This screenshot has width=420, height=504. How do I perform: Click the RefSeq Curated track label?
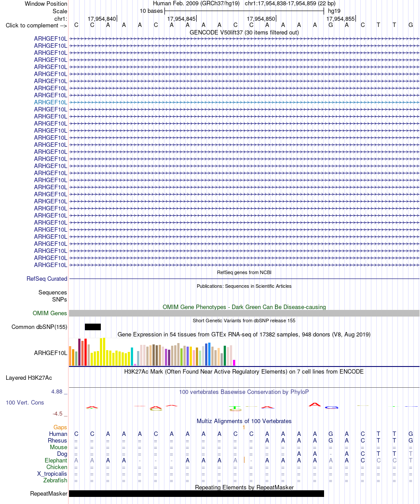47,279
